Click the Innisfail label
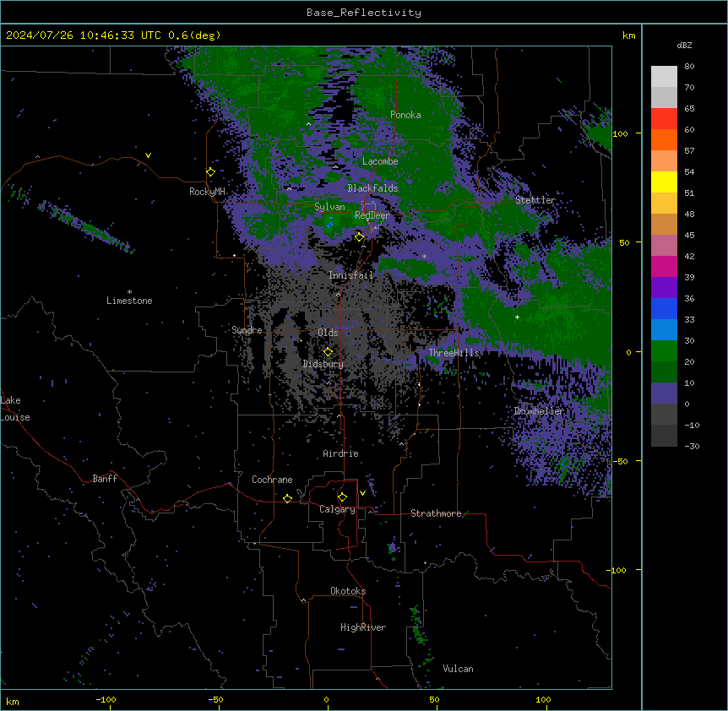This screenshot has height=711, width=728. 350,275
